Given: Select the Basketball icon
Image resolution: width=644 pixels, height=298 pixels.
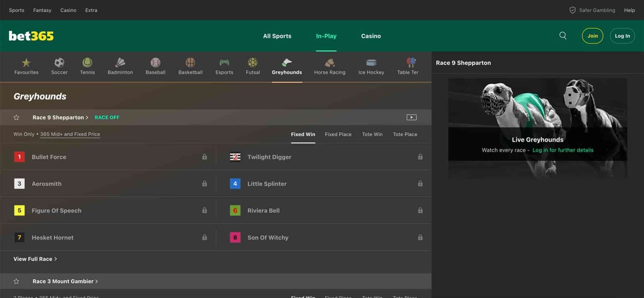Looking at the screenshot, I should [191, 62].
